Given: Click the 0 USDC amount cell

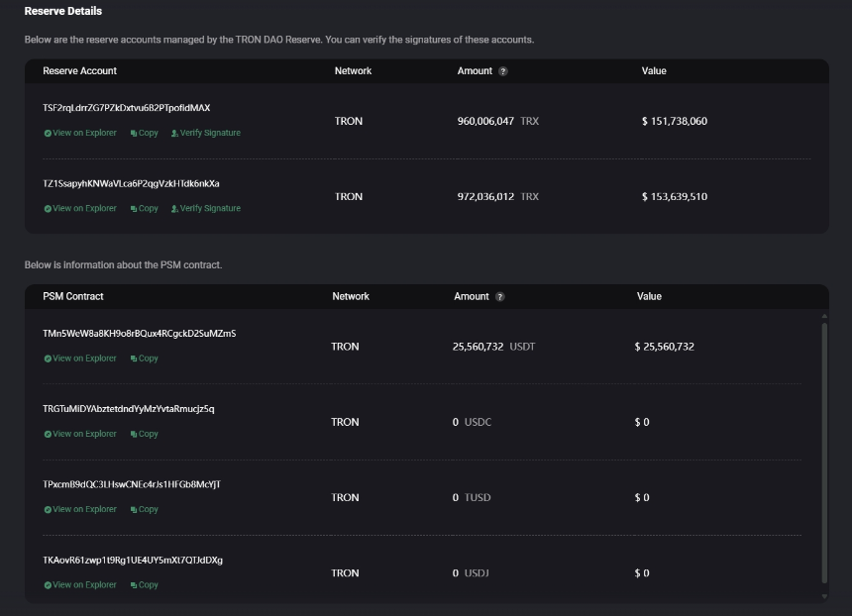Looking at the screenshot, I should (x=473, y=422).
